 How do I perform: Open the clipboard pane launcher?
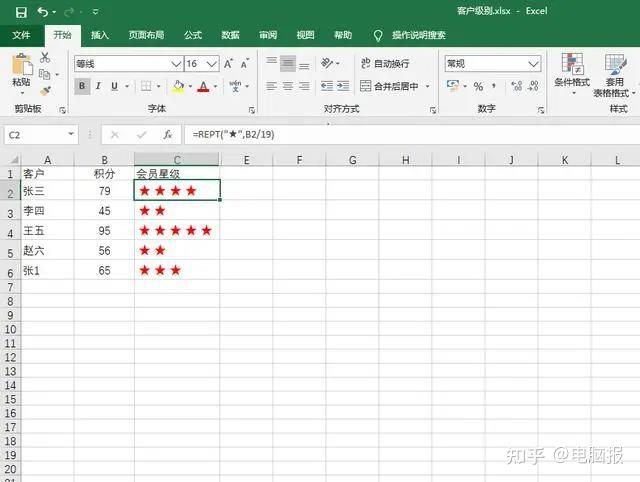click(62, 110)
